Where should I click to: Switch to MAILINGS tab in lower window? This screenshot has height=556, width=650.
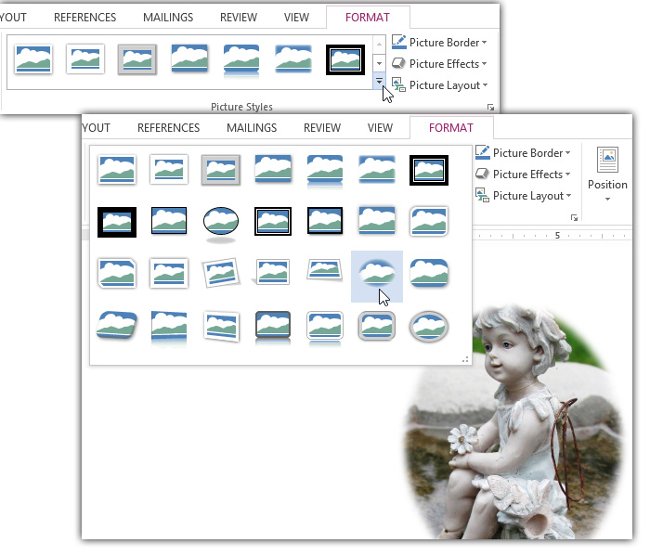(x=252, y=128)
